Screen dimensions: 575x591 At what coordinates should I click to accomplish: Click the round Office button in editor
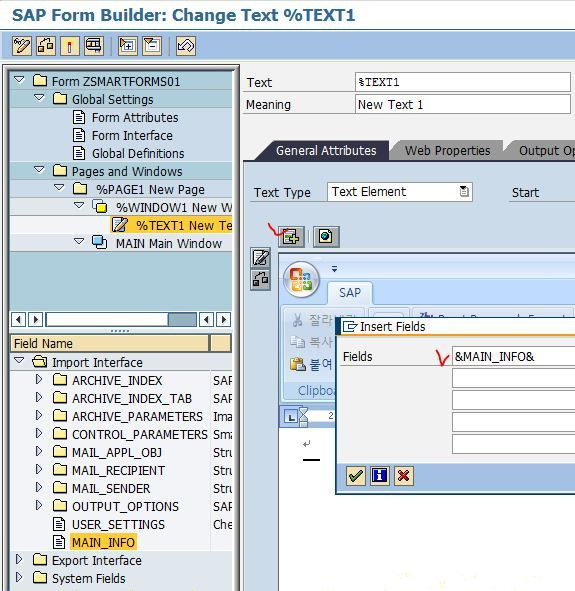[x=301, y=279]
